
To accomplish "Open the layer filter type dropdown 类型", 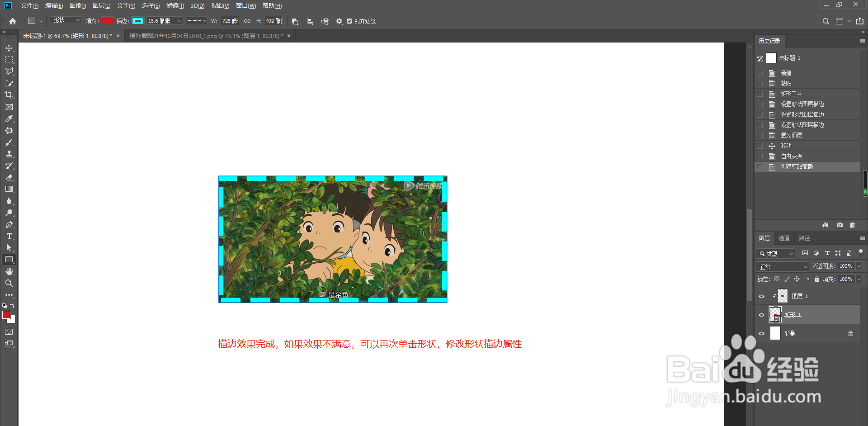I will tap(776, 254).
